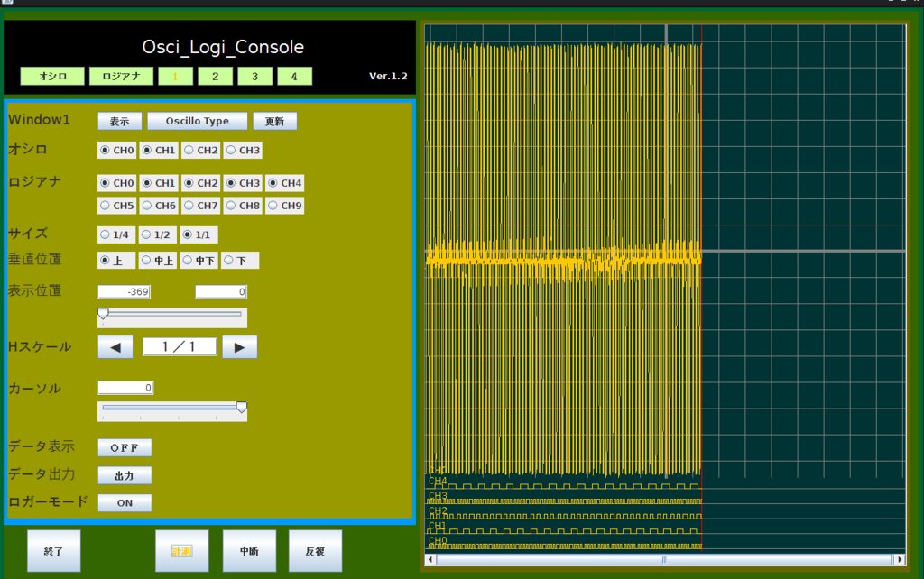Toggle logic analyzer CH1
This screenshot has height=579, width=924.
pos(159,183)
